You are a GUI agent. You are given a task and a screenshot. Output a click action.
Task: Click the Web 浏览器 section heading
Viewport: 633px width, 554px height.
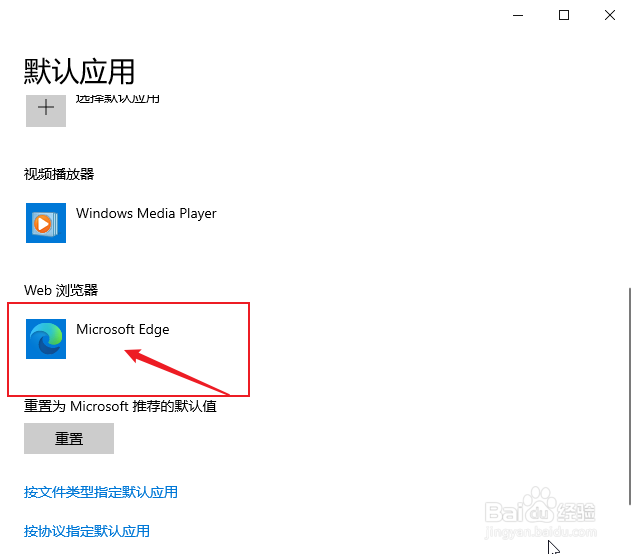pyautogui.click(x=61, y=290)
